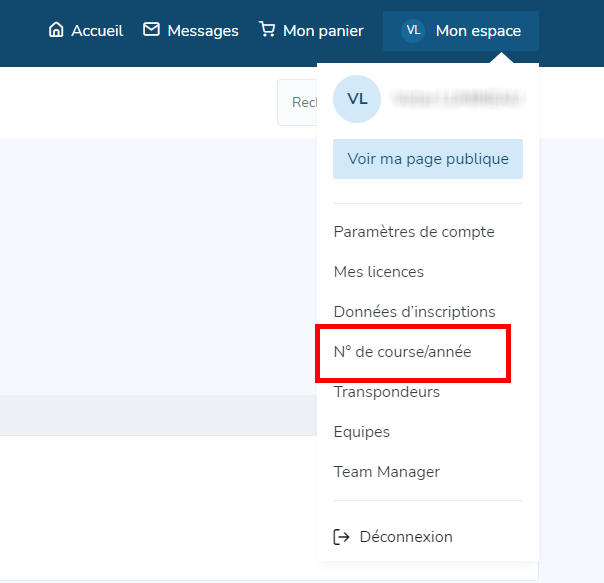The image size is (604, 583).
Task: Go to the Accueil page label
Action: tap(97, 31)
